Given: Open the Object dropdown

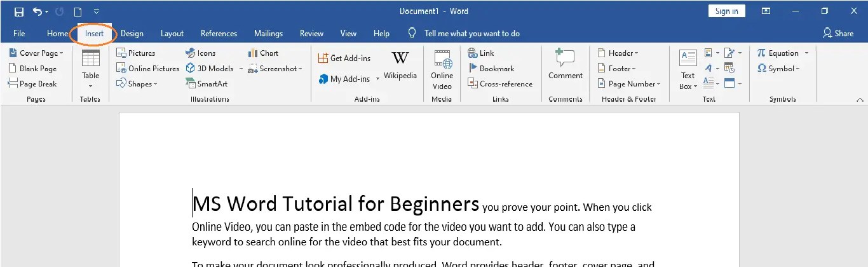Looking at the screenshot, I should click(x=732, y=84).
